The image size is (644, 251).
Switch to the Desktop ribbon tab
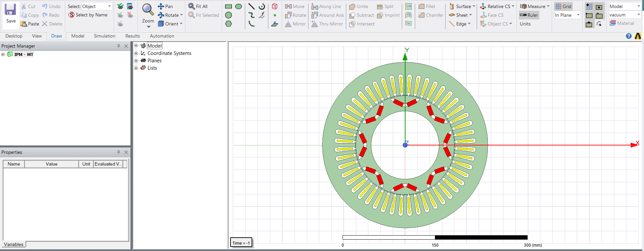pos(14,36)
